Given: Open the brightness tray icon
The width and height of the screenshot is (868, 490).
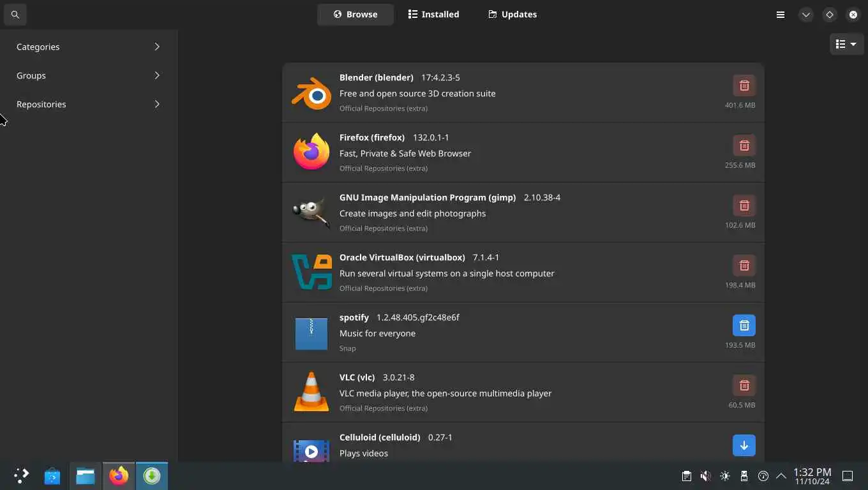Looking at the screenshot, I should tap(725, 476).
